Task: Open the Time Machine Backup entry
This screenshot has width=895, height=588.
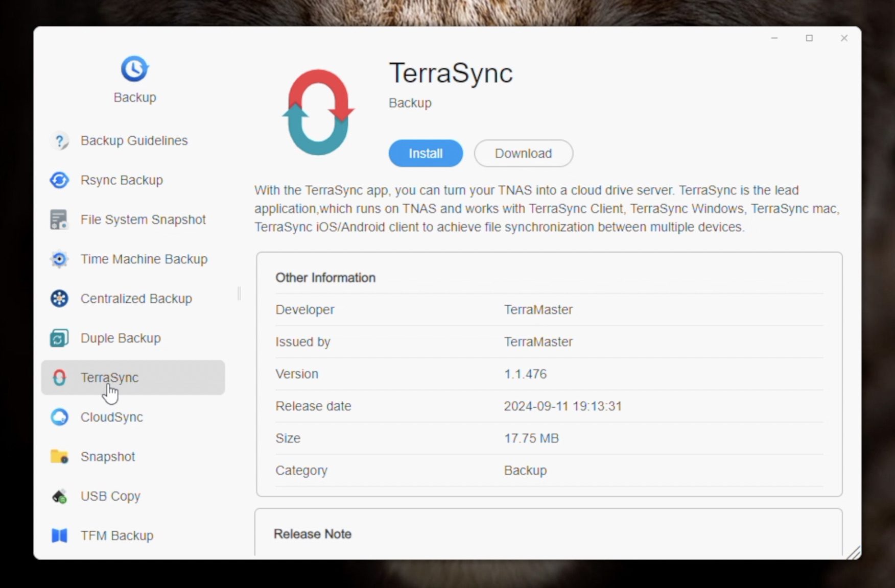Action: [x=144, y=259]
